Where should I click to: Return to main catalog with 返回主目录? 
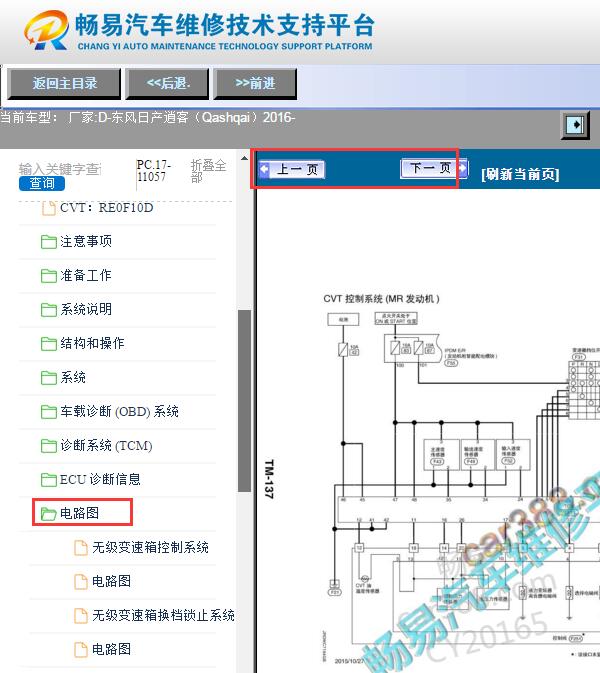coord(64,83)
